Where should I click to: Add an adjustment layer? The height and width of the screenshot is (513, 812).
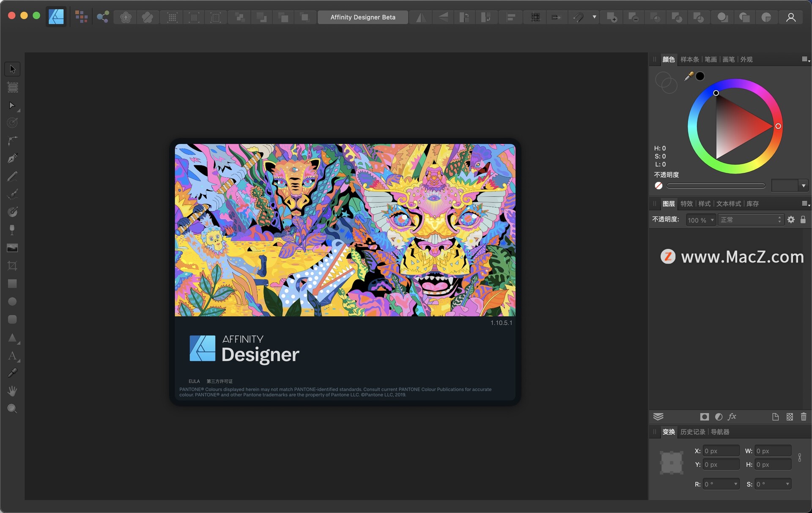[x=719, y=417]
